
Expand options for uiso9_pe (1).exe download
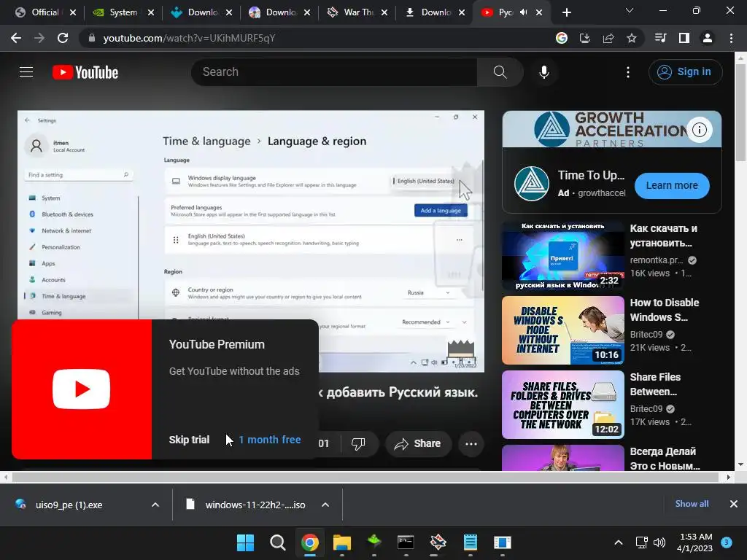155,505
